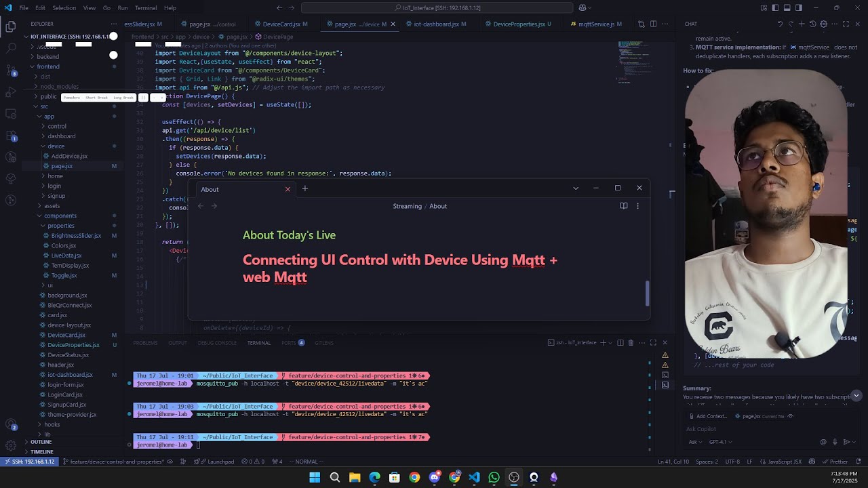This screenshot has height=488, width=868.
Task: Start a new chat with plus icon
Action: click(x=802, y=24)
